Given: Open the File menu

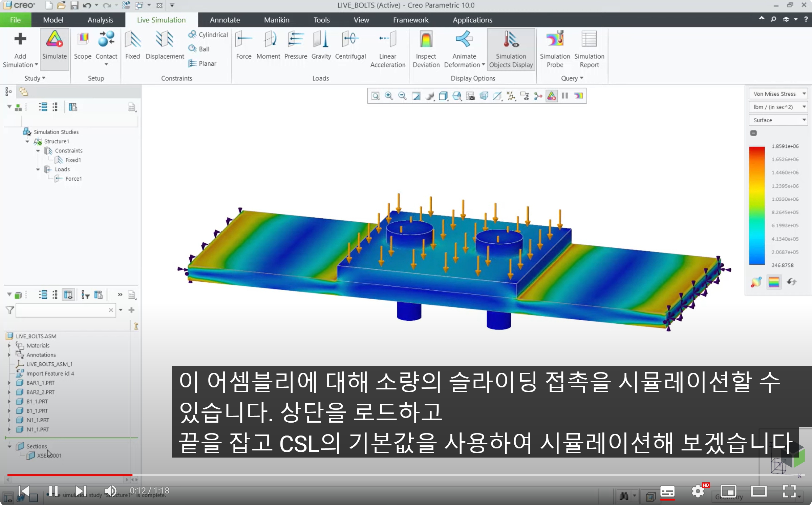Looking at the screenshot, I should click(x=15, y=20).
